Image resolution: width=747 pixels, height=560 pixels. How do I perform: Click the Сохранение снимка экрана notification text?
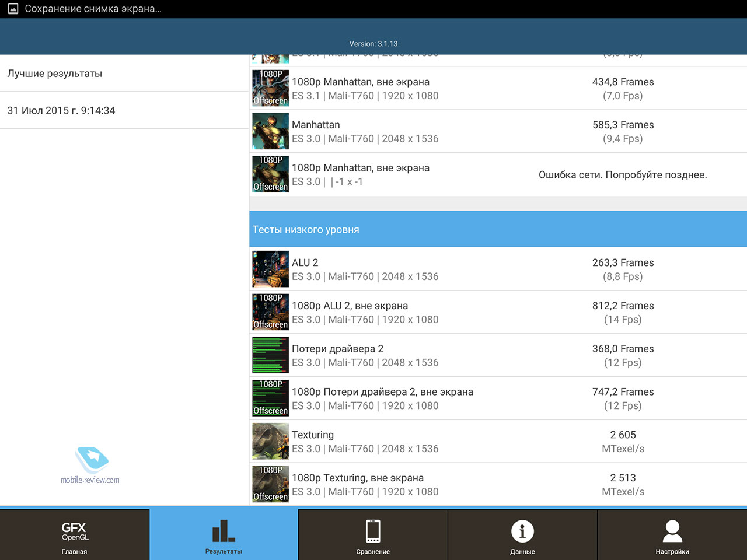click(93, 9)
